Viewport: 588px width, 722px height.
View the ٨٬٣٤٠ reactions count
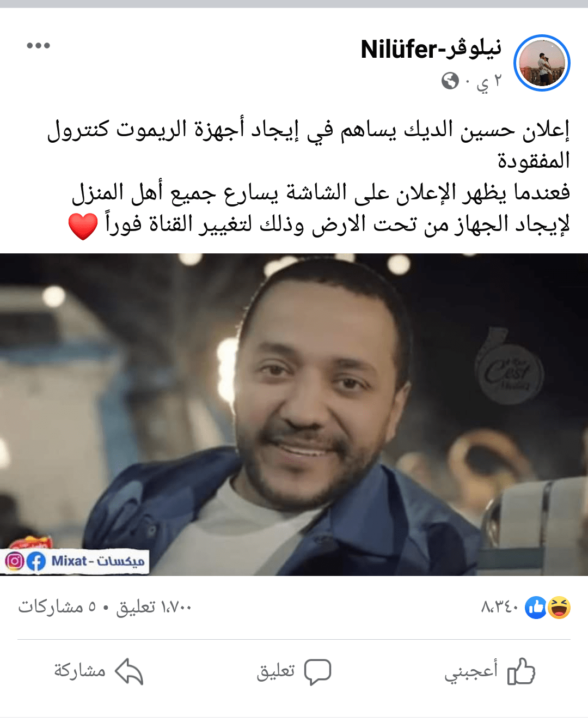tap(500, 606)
